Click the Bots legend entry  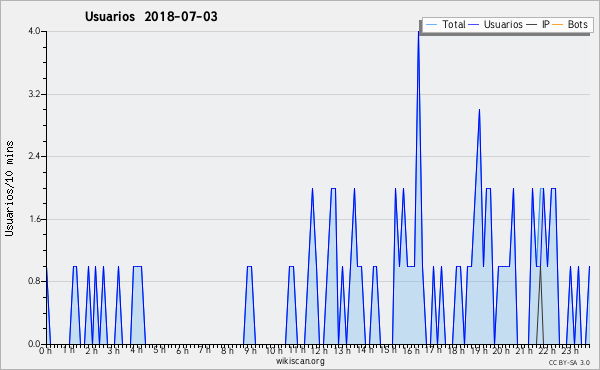[x=570, y=24]
